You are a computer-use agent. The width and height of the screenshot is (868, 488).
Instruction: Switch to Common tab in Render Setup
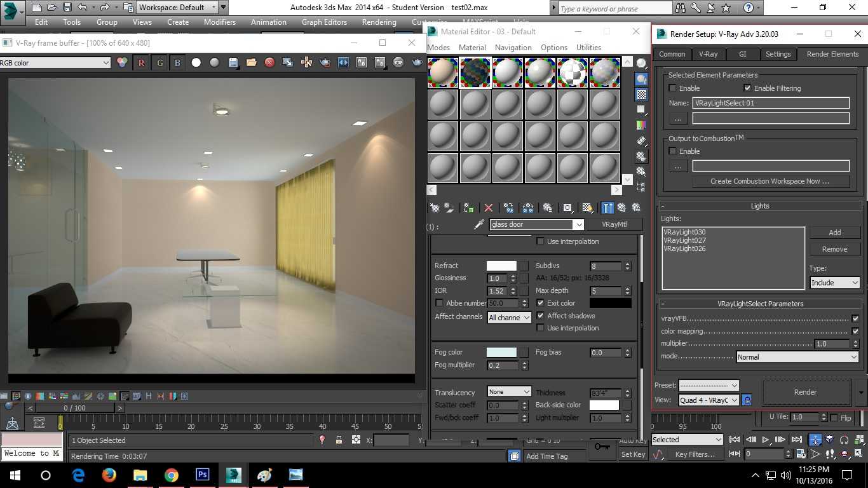[672, 54]
